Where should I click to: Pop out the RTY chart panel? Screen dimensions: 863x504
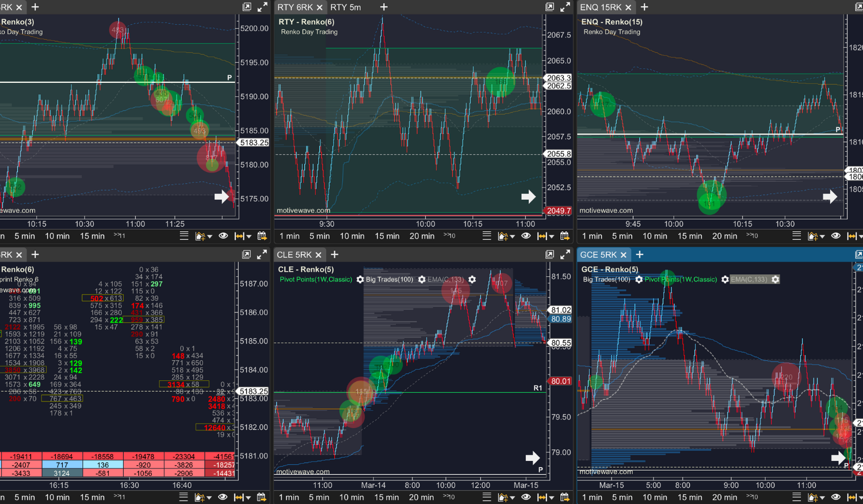(x=550, y=7)
